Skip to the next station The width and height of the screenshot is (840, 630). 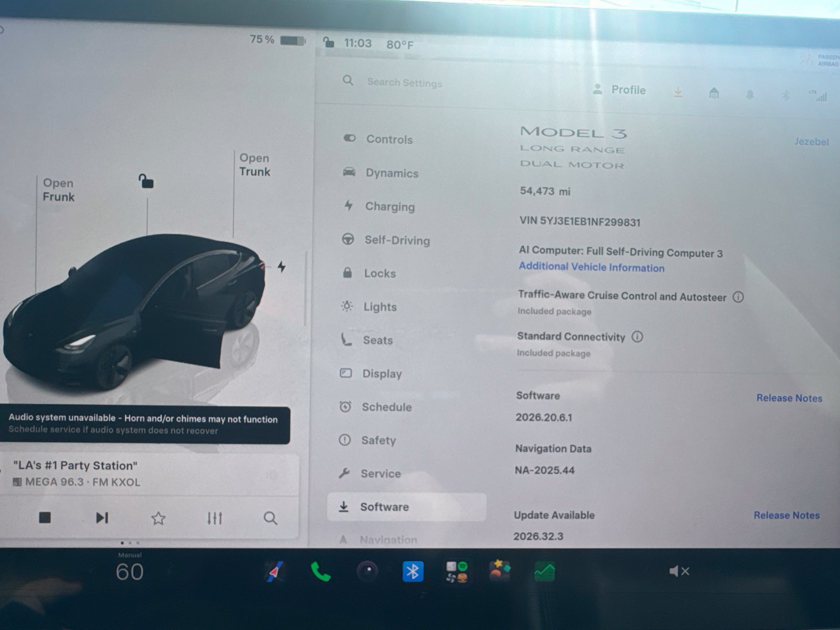pos(102,518)
